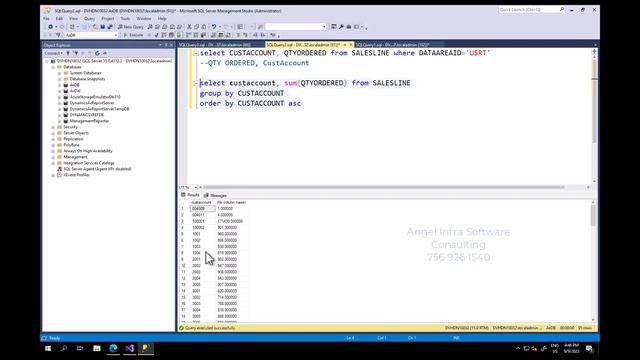Click the 004009 cell in results row 1
This screenshot has height=360, width=640.
coord(202,209)
